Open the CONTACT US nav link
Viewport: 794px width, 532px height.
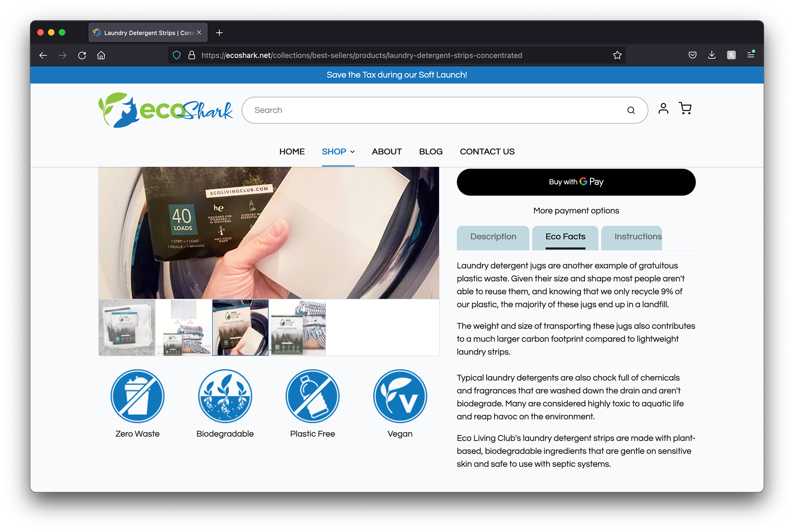(x=487, y=152)
